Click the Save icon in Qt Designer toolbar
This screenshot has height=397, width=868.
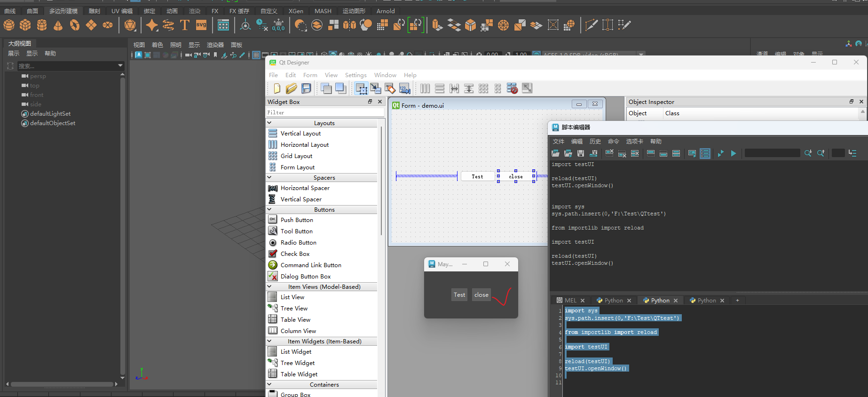pos(306,88)
